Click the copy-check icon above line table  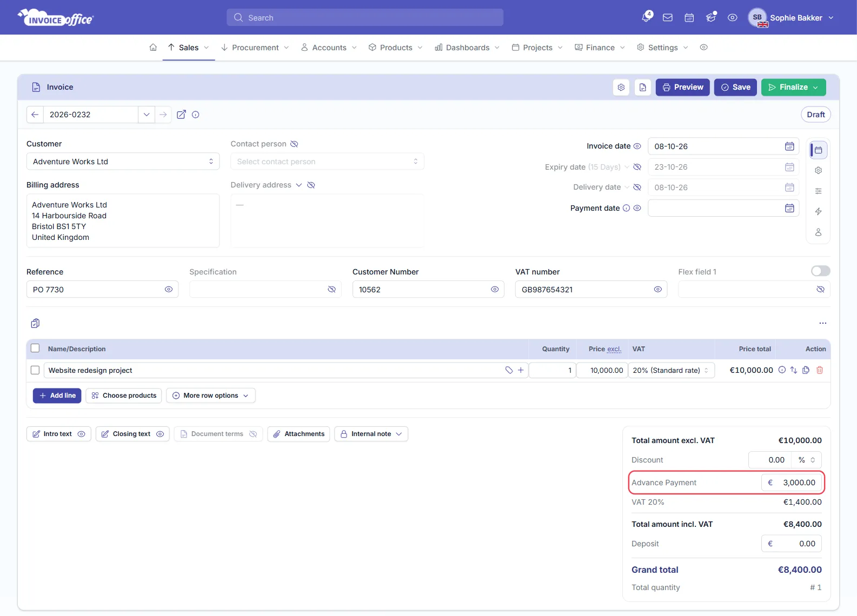(35, 323)
